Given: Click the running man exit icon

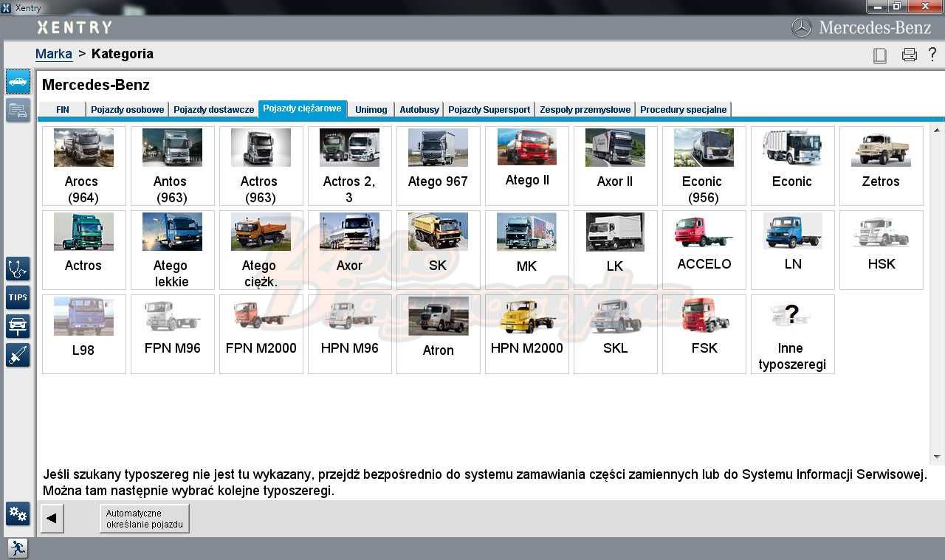Looking at the screenshot, I should [18, 548].
